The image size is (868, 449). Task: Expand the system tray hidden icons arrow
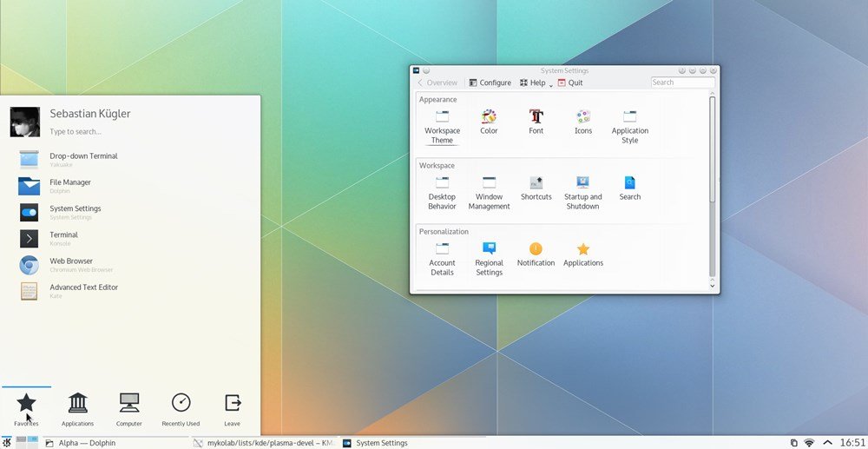coord(827,443)
